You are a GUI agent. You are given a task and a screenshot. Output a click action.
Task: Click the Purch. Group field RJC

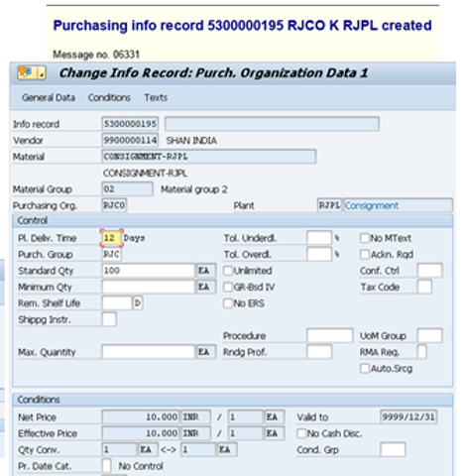coord(112,254)
